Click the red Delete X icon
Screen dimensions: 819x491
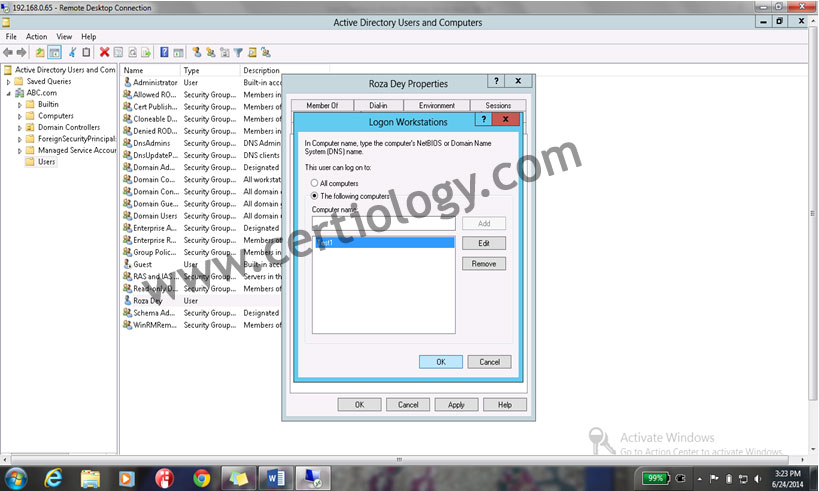coord(104,52)
